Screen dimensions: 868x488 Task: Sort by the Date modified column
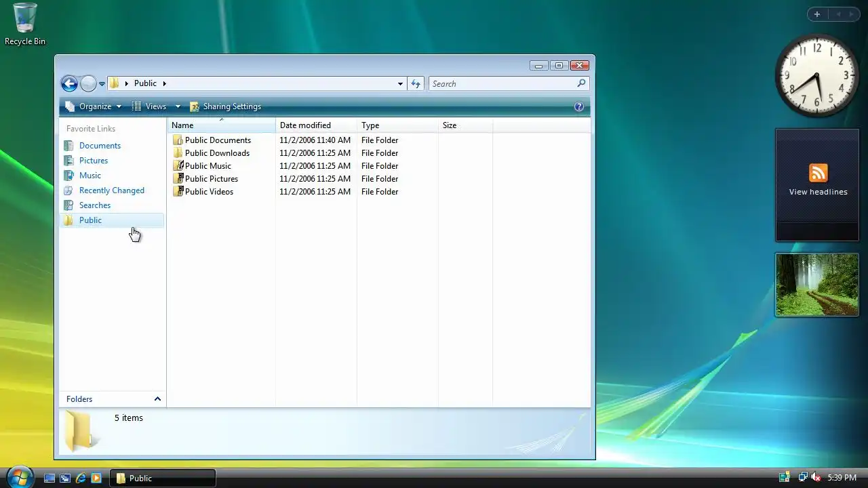click(316, 125)
